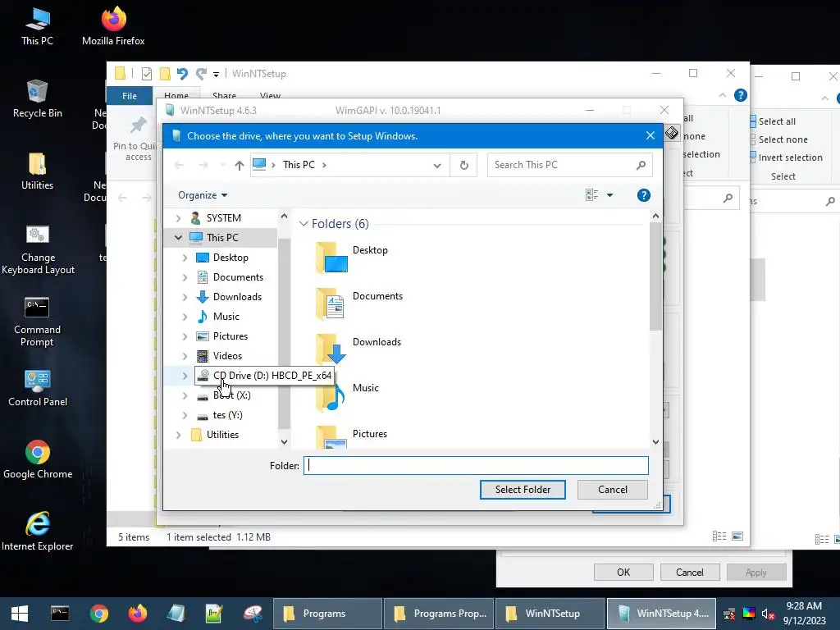This screenshot has height=630, width=840.
Task: Open Mozilla Firefox desktop icon
Action: [113, 26]
